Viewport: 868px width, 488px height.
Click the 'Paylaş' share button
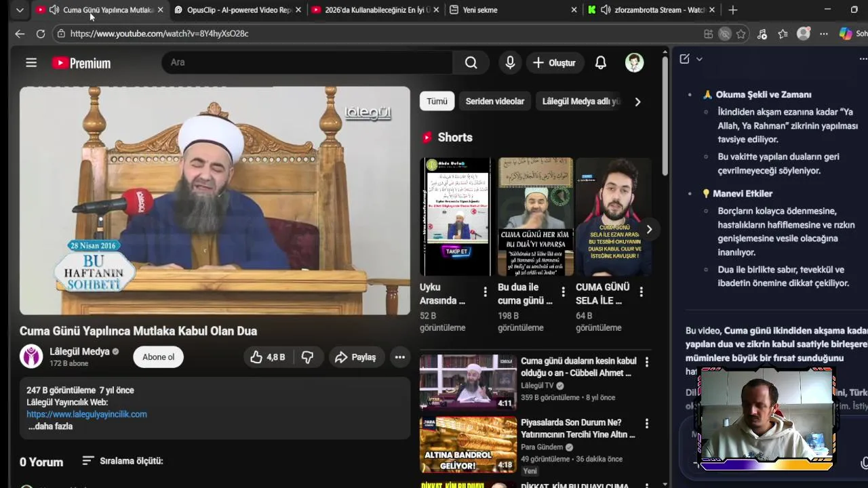click(x=355, y=357)
